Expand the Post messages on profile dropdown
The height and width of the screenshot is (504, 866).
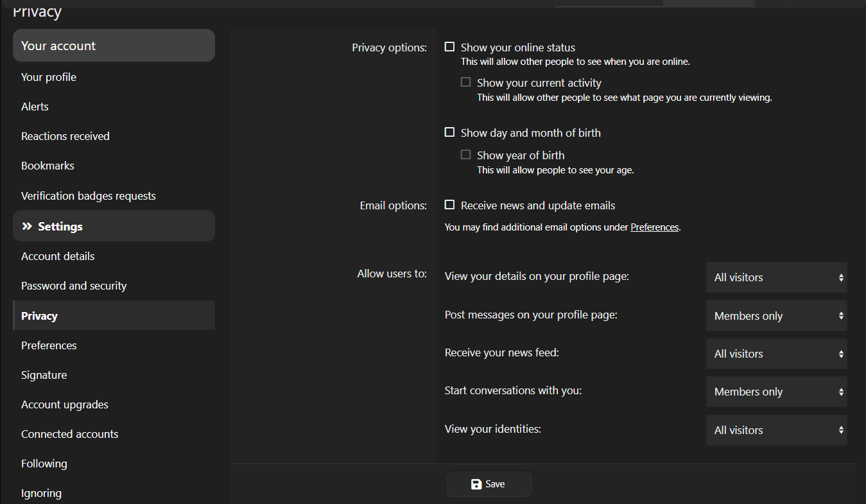click(776, 316)
